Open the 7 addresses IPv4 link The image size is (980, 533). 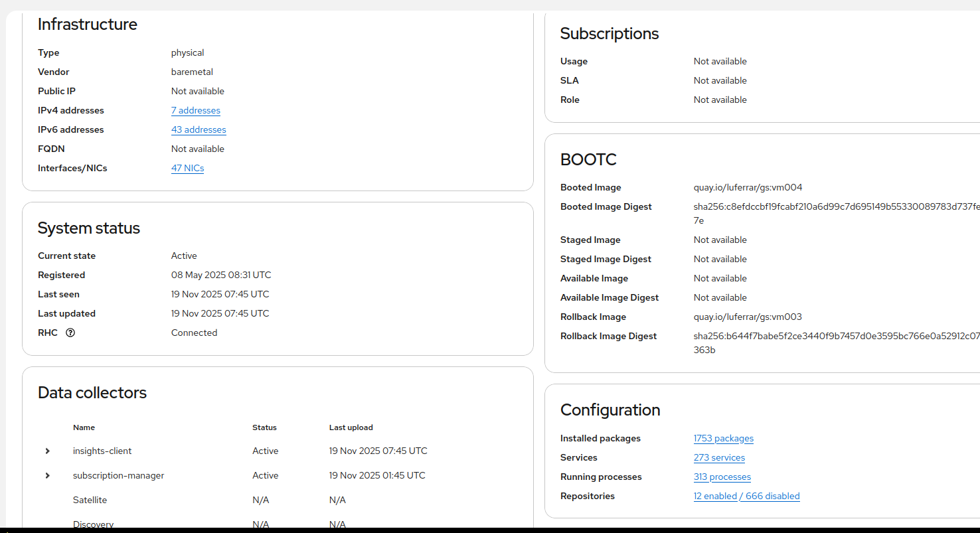[x=195, y=110]
